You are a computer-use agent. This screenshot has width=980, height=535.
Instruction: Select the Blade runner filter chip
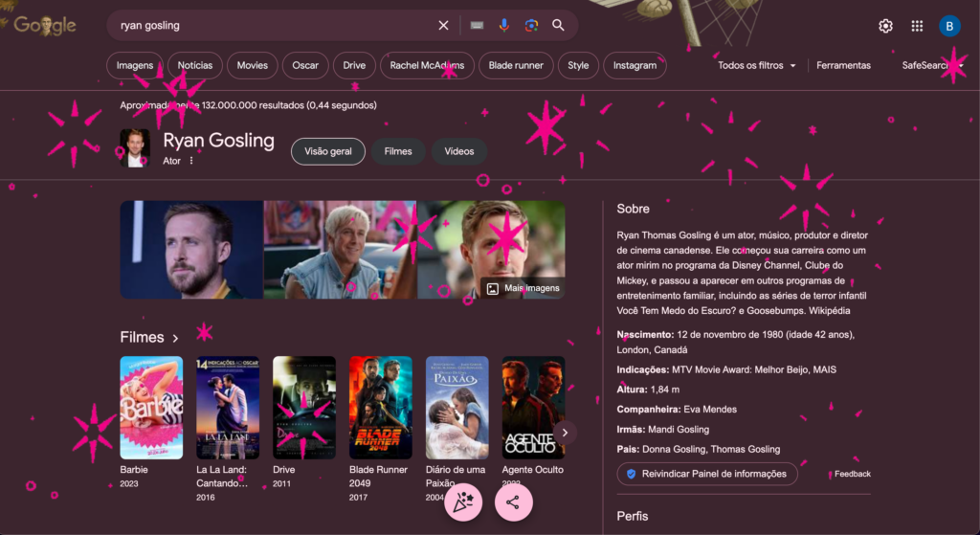click(516, 66)
